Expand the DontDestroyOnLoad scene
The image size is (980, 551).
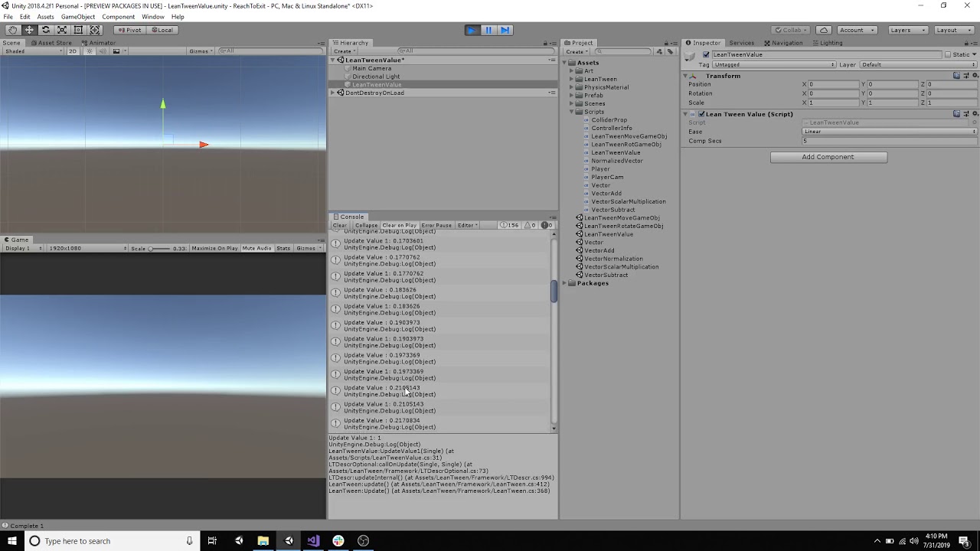pos(333,93)
